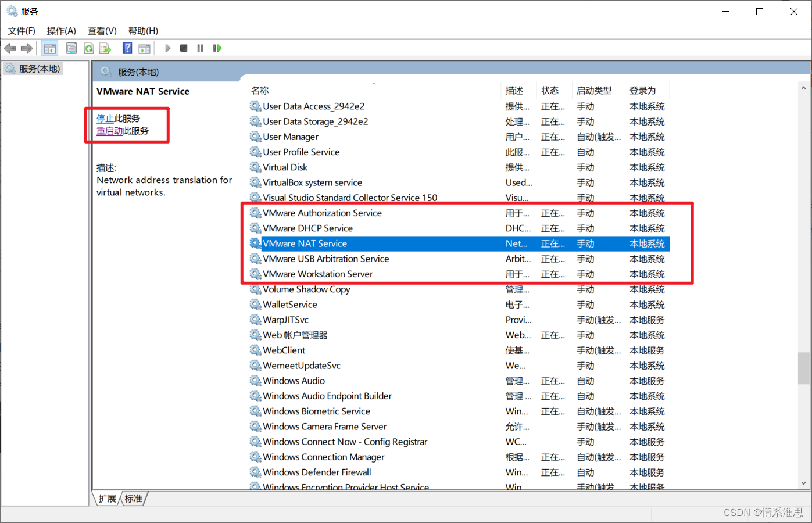Click the gear icon of VMware NAT Service

[x=255, y=243]
